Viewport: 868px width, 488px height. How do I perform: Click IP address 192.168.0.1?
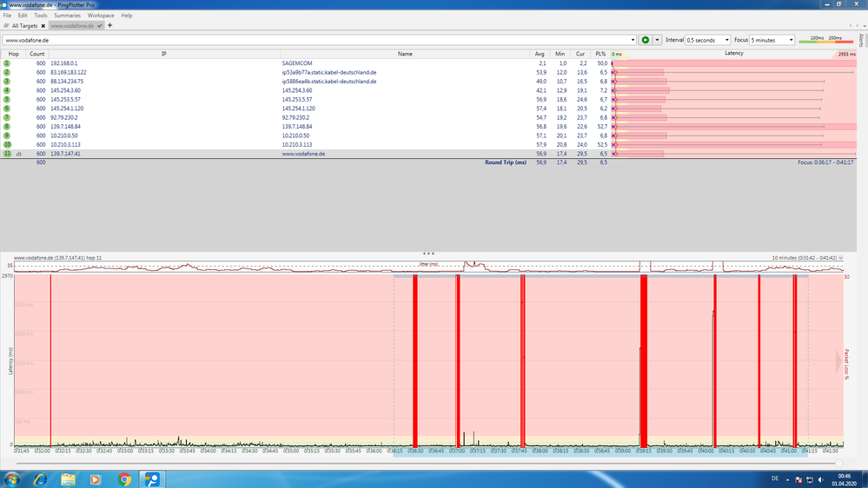[64, 63]
